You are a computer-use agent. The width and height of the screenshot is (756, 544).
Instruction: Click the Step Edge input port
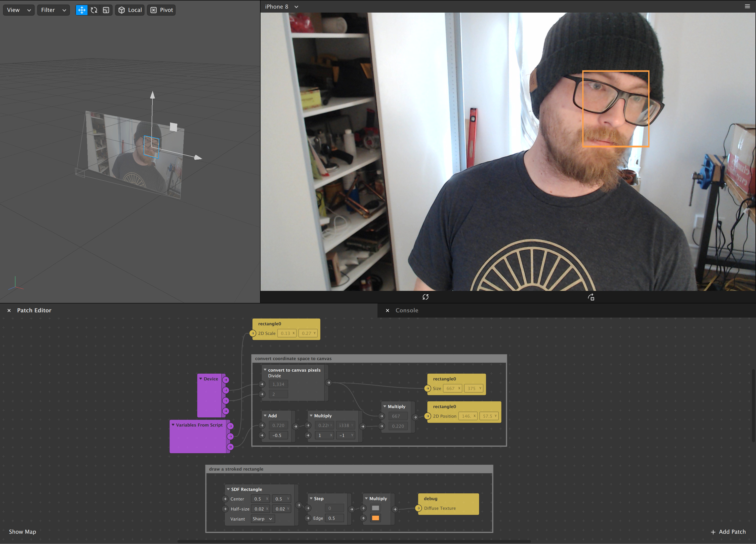tap(308, 518)
